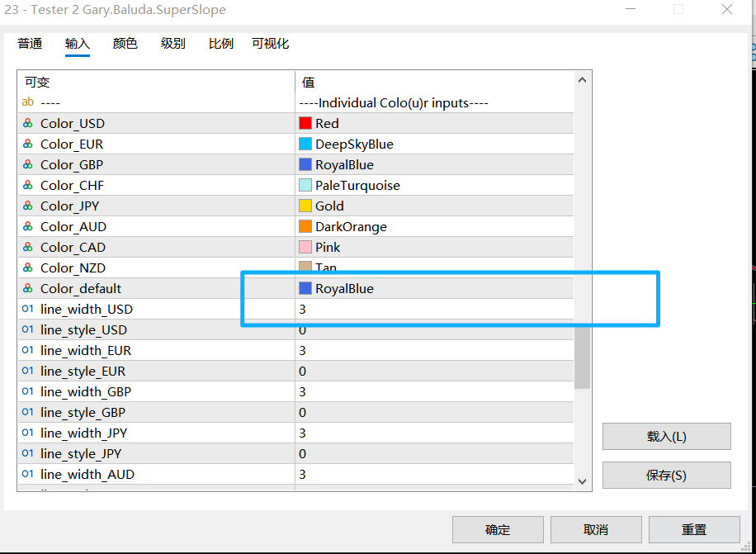Cancel with the 取消 button
Image resolution: width=756 pixels, height=554 pixels.
(x=596, y=529)
